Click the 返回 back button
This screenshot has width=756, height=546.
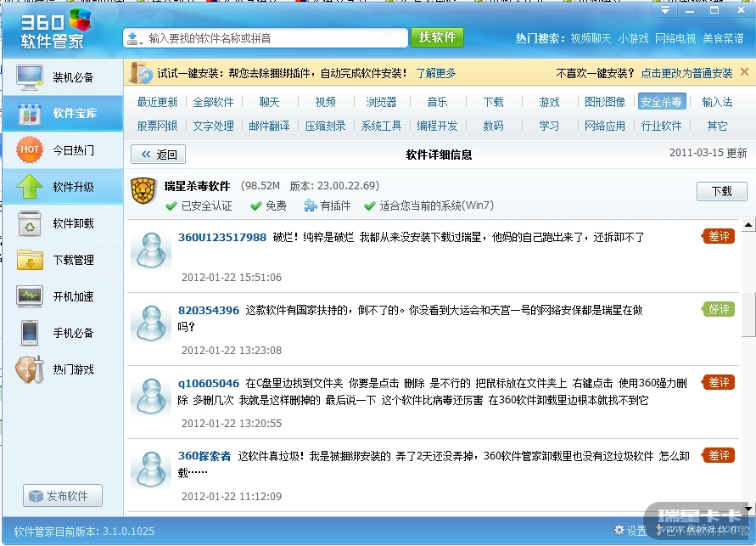(158, 155)
